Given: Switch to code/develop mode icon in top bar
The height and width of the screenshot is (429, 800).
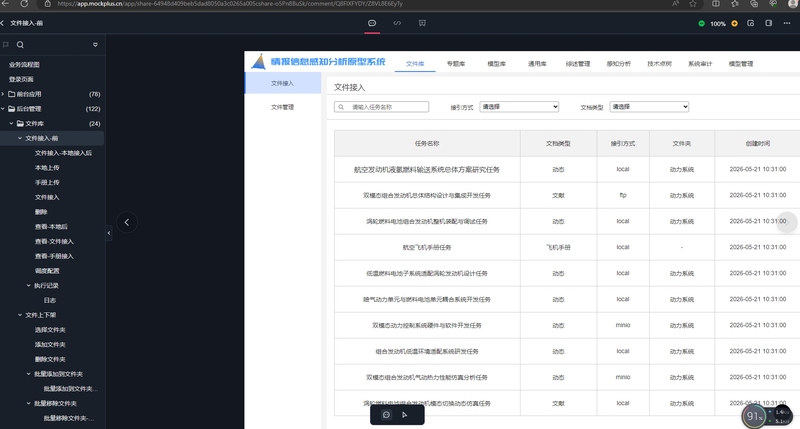Looking at the screenshot, I should (x=397, y=23).
